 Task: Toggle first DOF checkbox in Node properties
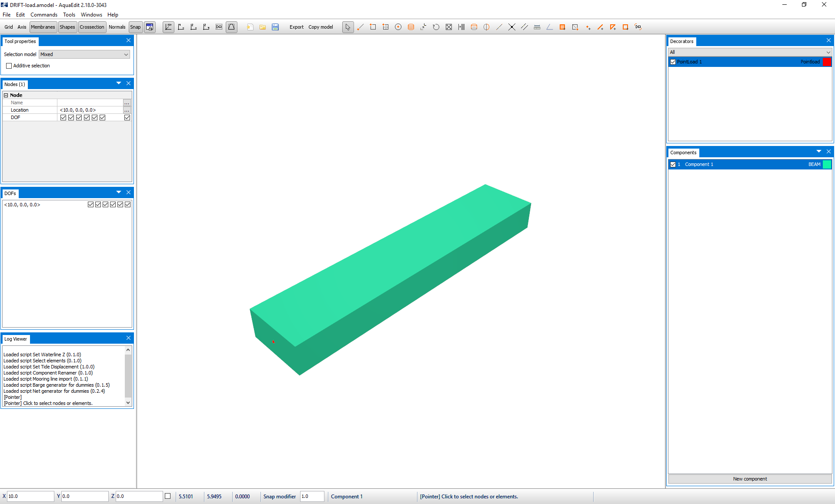point(63,117)
